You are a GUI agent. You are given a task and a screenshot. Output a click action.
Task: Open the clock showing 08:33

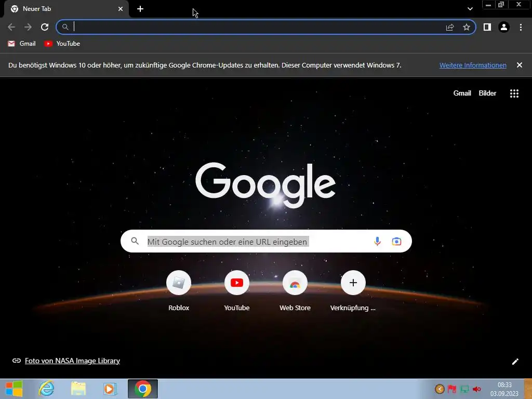click(504, 389)
